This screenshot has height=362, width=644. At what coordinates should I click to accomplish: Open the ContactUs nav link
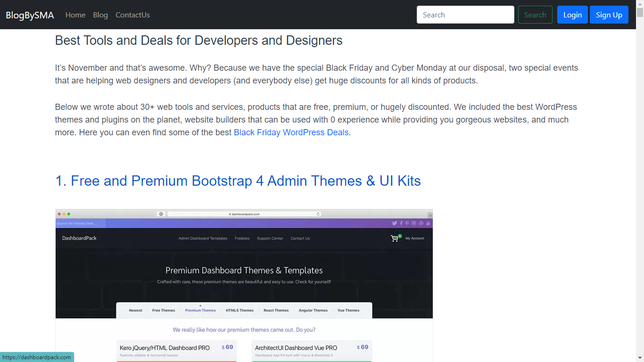[x=132, y=15]
